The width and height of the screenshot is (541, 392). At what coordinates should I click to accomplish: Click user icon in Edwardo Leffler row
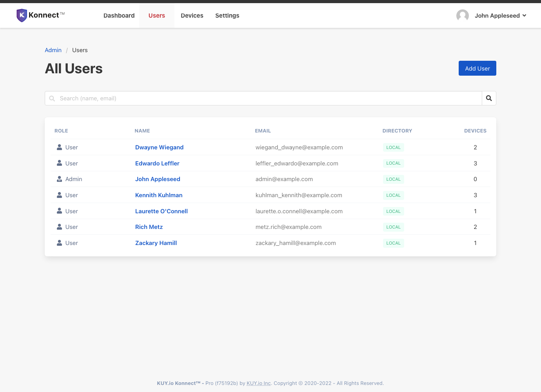click(x=60, y=163)
